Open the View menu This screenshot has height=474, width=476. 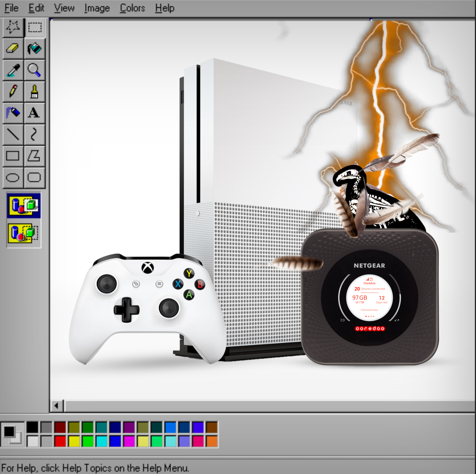64,8
